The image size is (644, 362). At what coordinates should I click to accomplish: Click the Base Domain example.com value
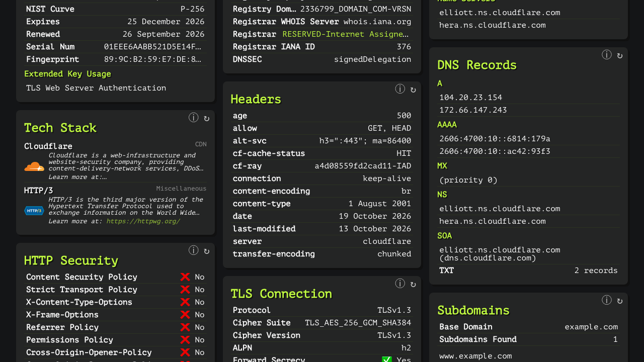[x=591, y=327]
